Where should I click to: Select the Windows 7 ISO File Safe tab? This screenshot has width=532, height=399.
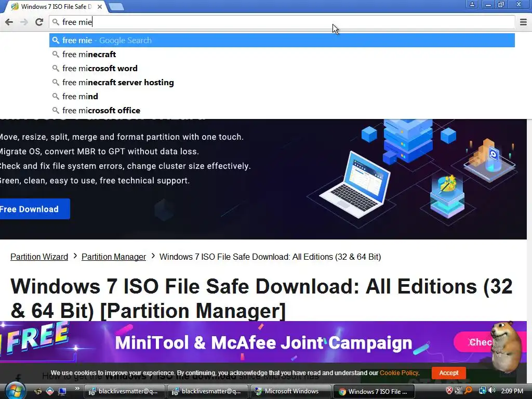[x=54, y=6]
